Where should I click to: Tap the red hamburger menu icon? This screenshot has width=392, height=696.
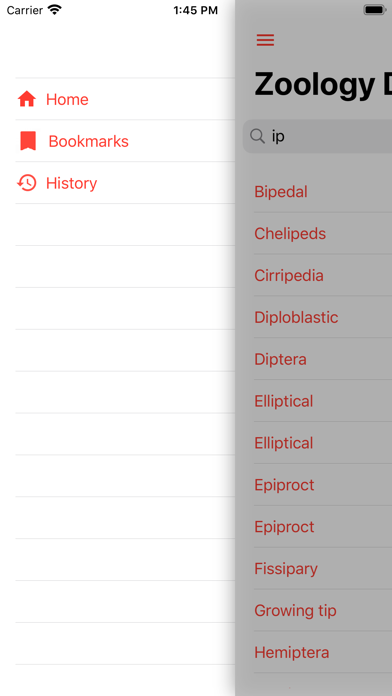coord(265,40)
